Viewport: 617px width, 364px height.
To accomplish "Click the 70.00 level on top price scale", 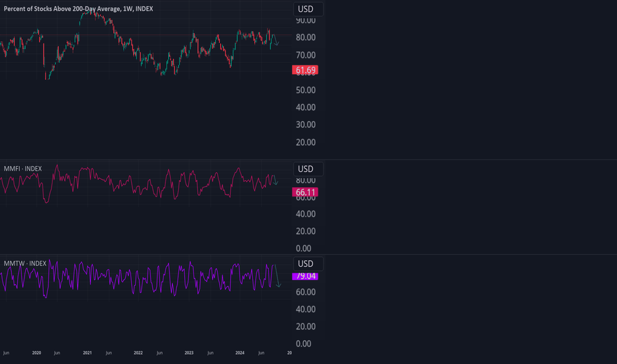I will point(306,55).
